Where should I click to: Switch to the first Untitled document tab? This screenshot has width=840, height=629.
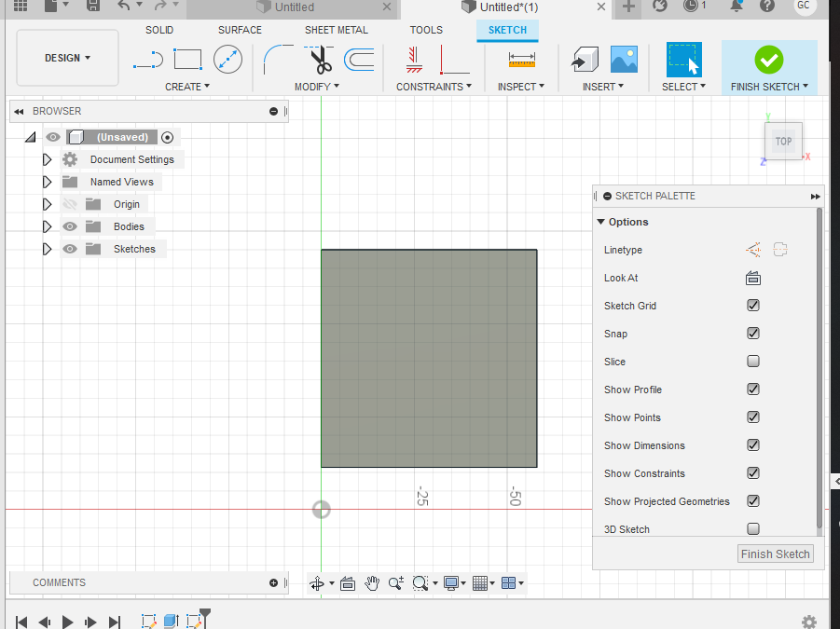[294, 7]
